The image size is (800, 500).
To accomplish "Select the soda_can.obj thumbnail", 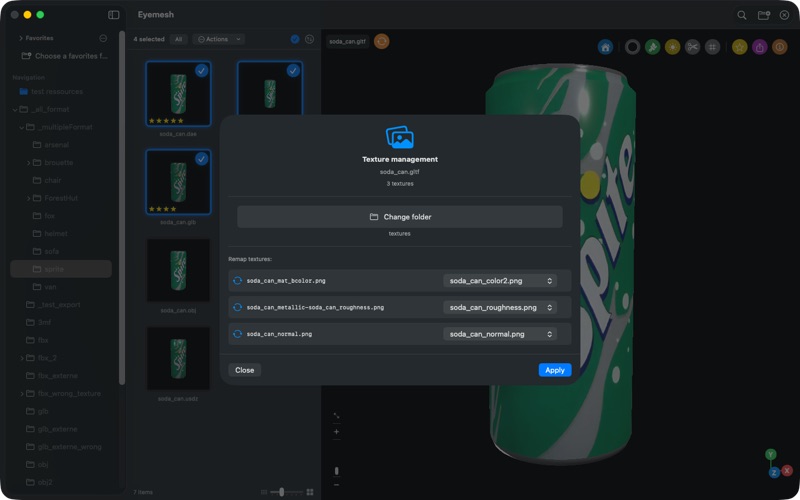I will [x=178, y=270].
